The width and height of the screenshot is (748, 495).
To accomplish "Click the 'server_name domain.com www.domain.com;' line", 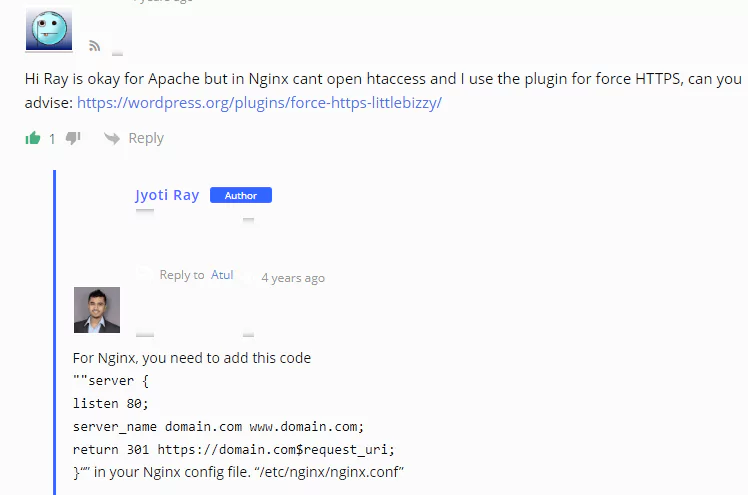I will [x=218, y=426].
